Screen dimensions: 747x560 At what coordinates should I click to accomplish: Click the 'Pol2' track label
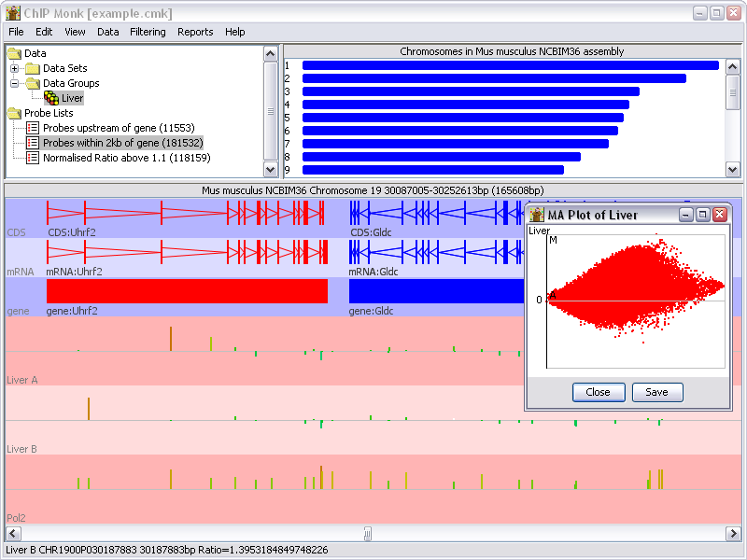point(16,518)
